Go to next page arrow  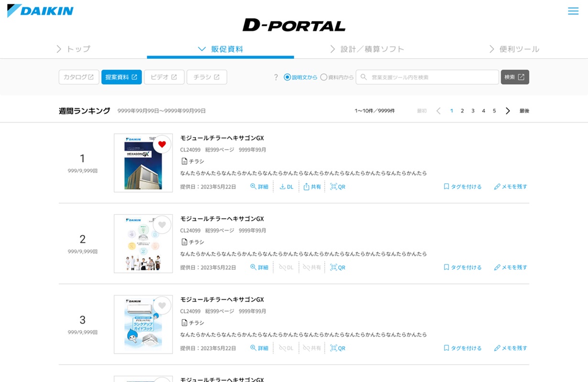508,111
